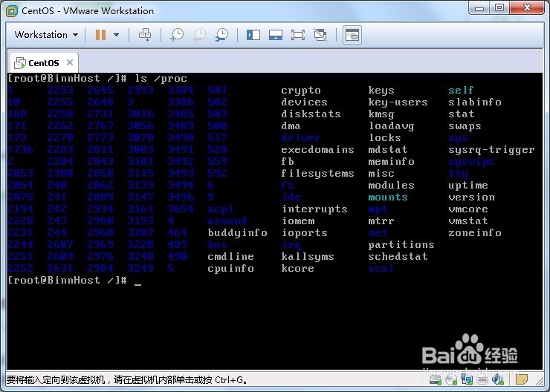Send Ctrl+Alt+Del to the virtual machine
The image size is (550, 392).
(145, 35)
